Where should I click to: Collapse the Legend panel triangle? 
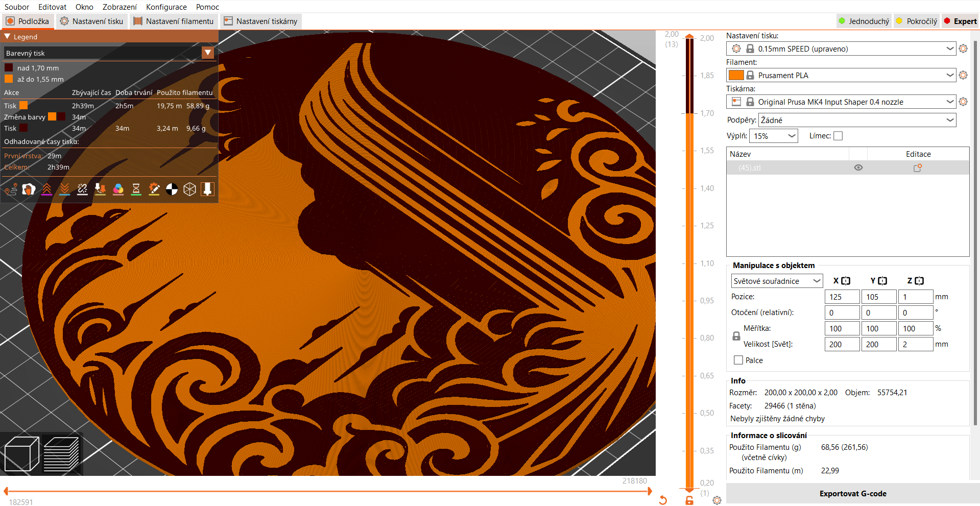[x=7, y=37]
